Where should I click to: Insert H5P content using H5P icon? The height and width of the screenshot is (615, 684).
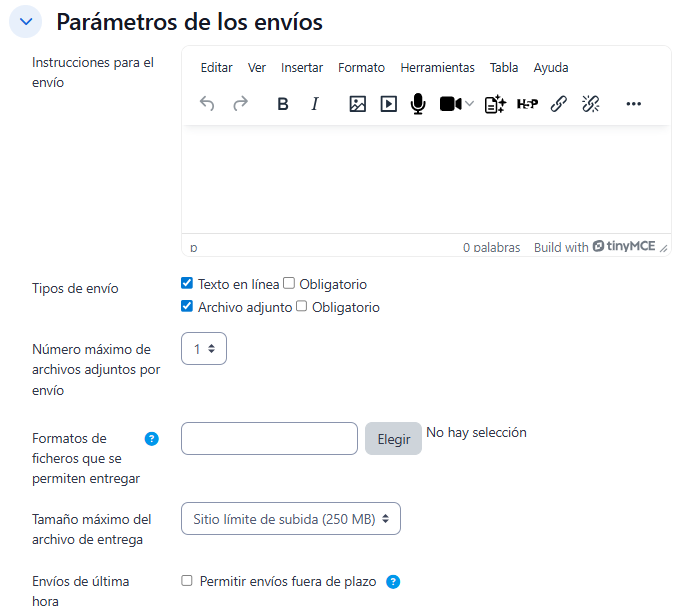click(x=527, y=104)
